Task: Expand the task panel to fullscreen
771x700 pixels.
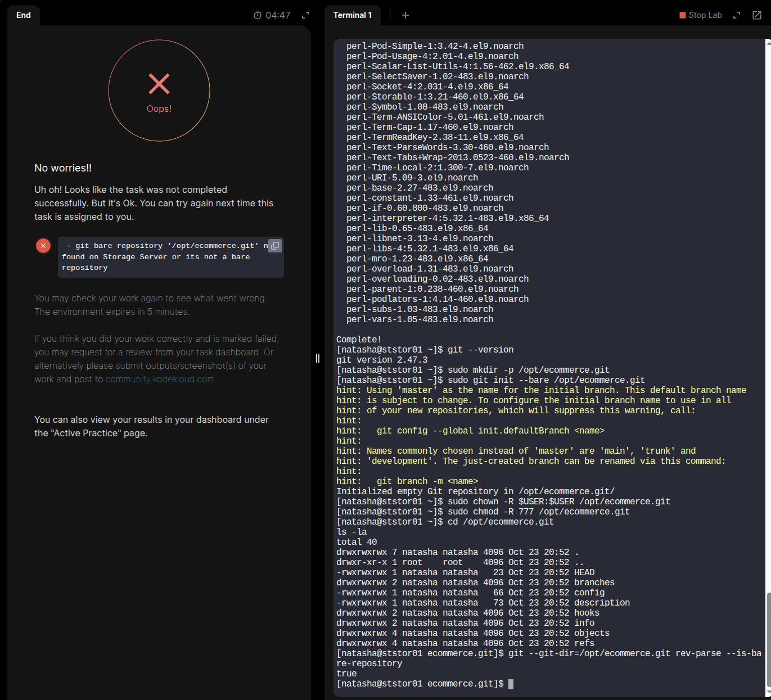Action: (x=305, y=15)
